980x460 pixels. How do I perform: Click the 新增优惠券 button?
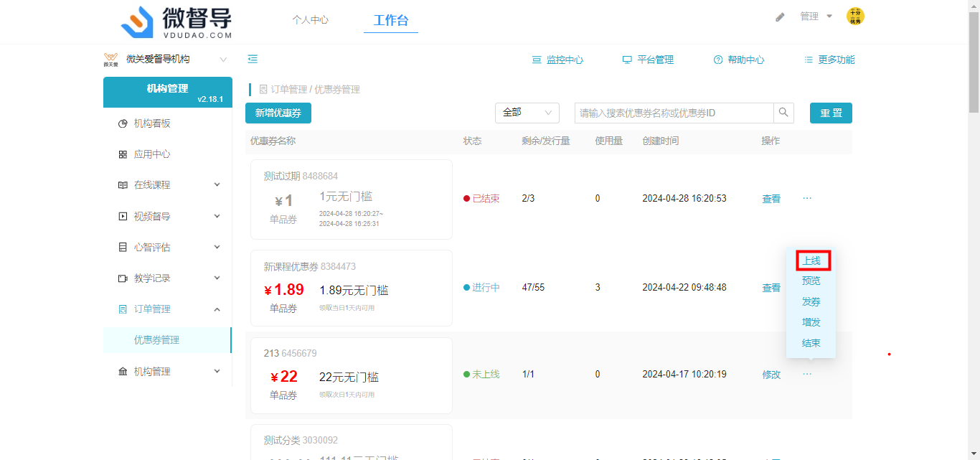pos(278,113)
